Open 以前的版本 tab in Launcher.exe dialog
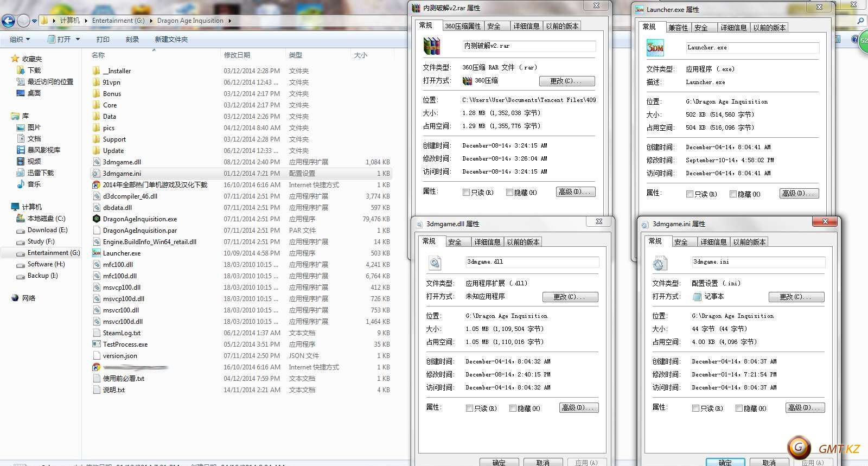The height and width of the screenshot is (466, 868). 769,28
